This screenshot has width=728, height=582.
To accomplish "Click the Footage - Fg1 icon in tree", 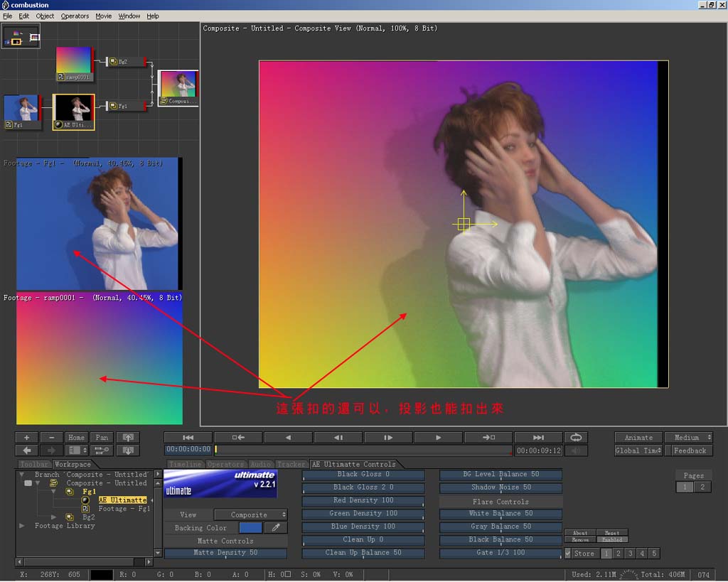I will (x=85, y=509).
